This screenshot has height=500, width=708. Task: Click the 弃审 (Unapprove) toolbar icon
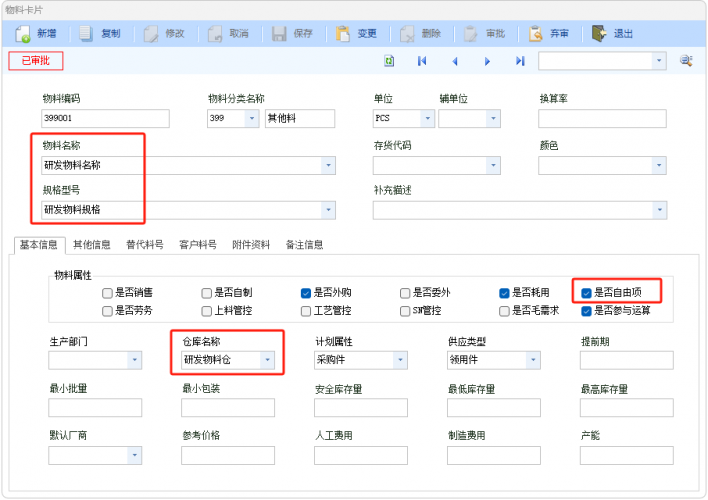(x=535, y=33)
